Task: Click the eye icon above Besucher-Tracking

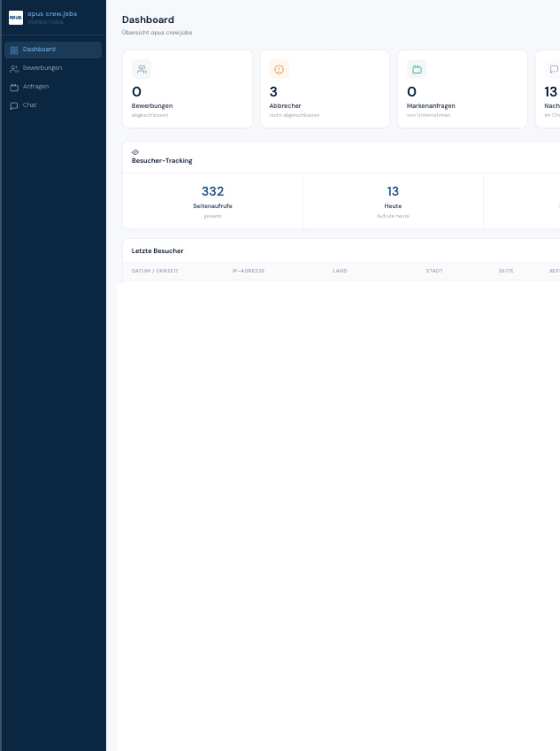Action: click(x=135, y=151)
